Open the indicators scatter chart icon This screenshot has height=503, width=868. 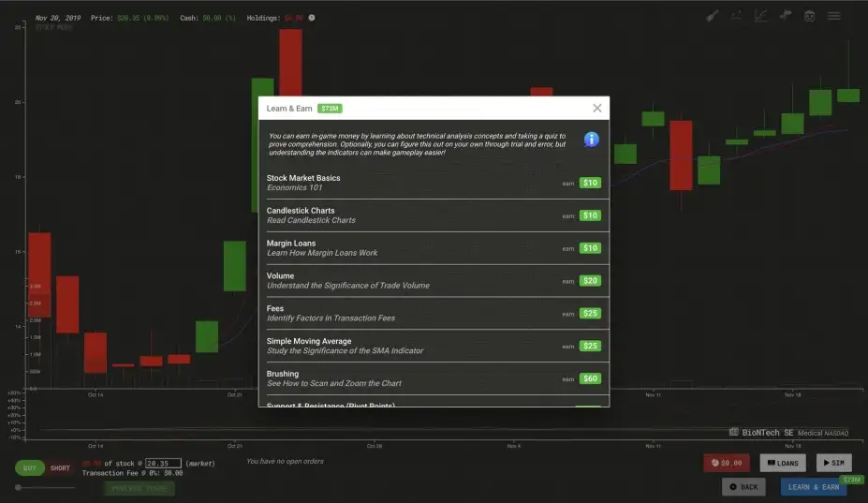(x=736, y=16)
